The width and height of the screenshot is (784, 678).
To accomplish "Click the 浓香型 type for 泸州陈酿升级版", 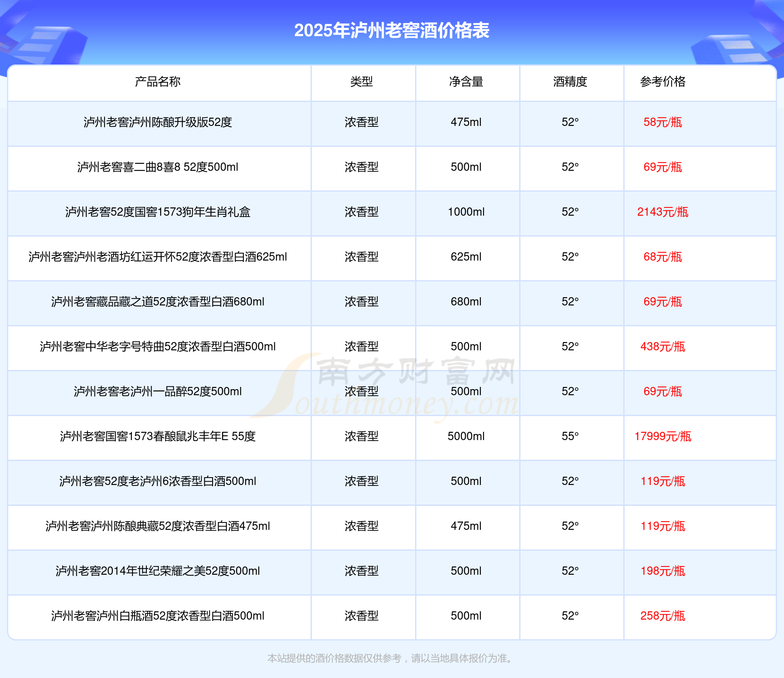I will (362, 122).
